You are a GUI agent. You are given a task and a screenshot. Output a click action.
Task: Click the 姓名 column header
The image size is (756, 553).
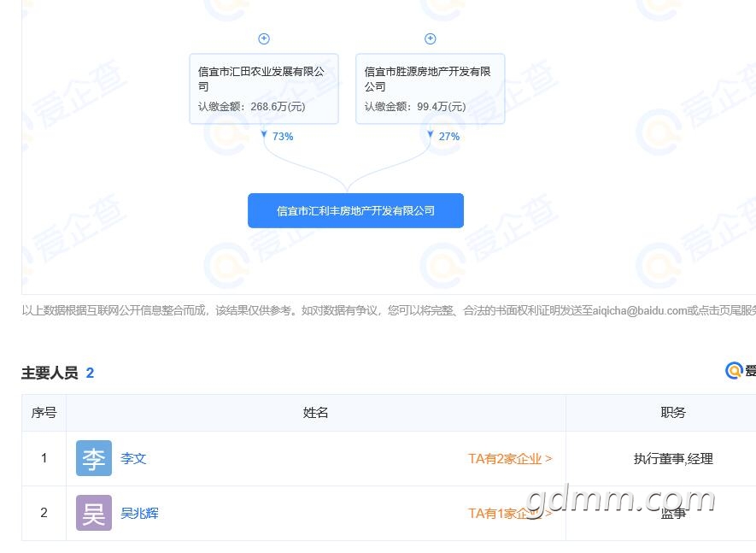point(315,413)
